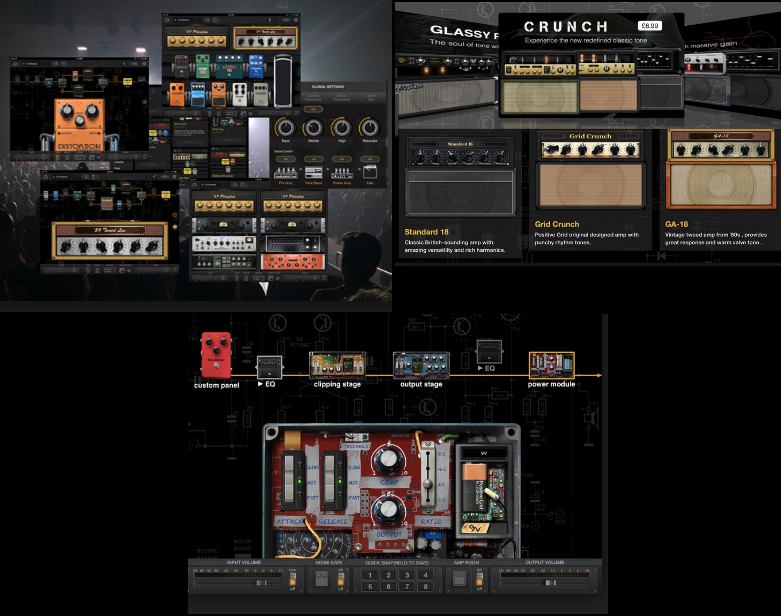Open the Tone Stack module icon
This screenshot has width=781, height=616.
tap(313, 173)
